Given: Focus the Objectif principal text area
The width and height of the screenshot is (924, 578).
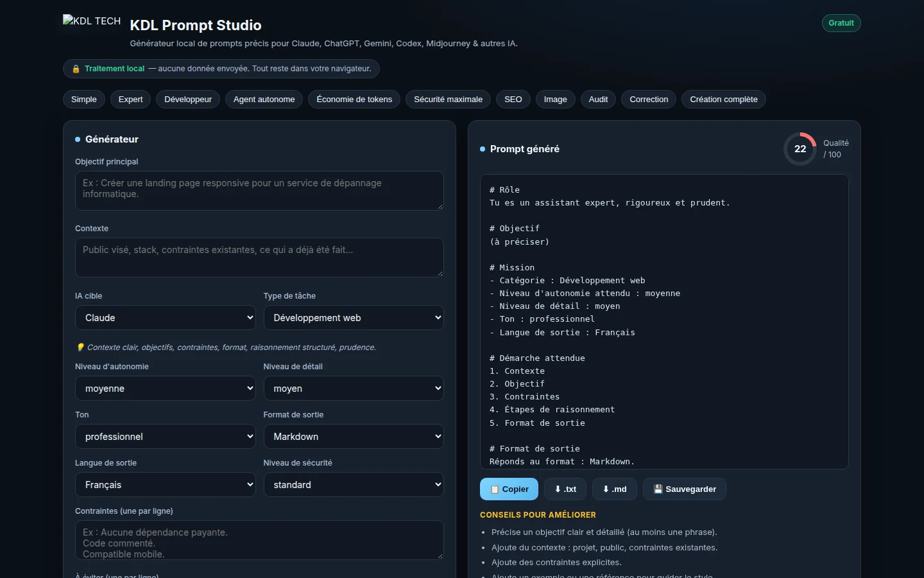Looking at the screenshot, I should click(x=259, y=191).
